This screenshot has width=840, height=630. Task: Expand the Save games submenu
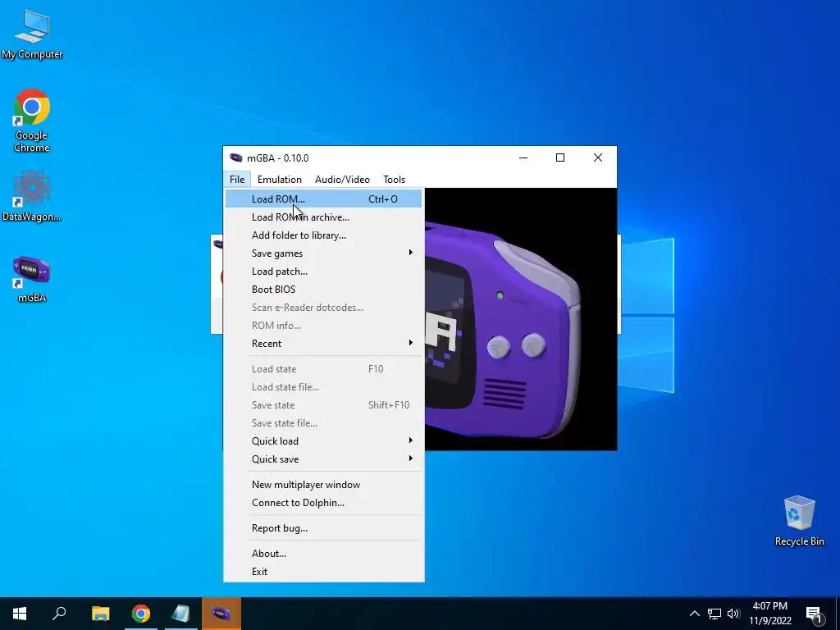[323, 253]
